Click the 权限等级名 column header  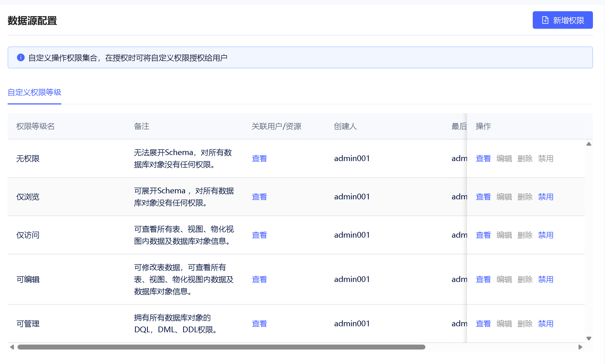[36, 126]
